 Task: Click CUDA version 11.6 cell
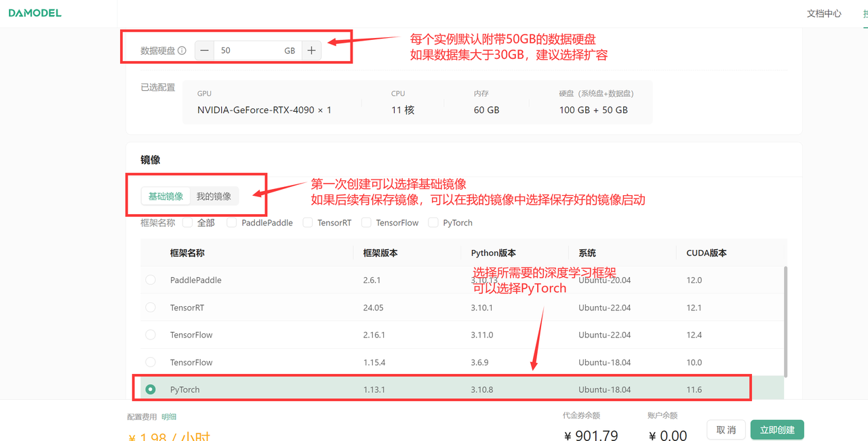(694, 390)
